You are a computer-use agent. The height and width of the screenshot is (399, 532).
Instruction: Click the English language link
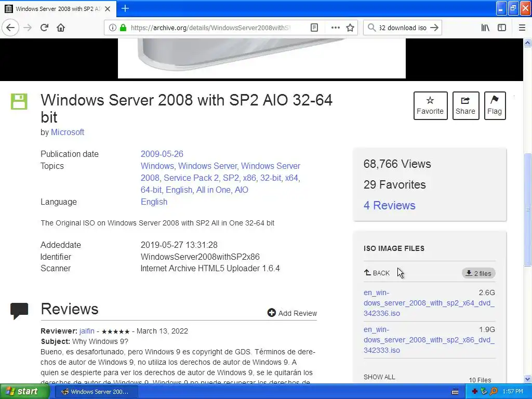coord(154,202)
